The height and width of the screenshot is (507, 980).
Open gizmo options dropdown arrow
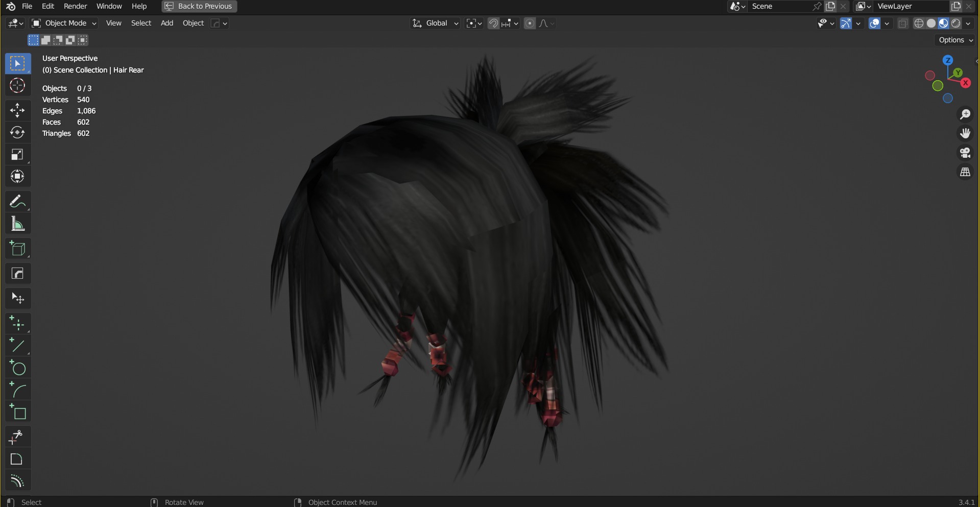[858, 23]
